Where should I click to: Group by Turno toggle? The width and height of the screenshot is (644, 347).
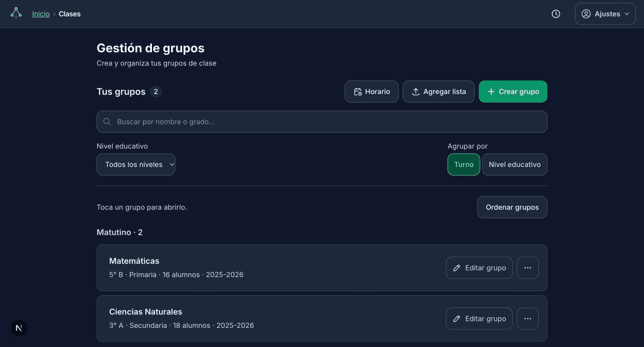(x=464, y=164)
